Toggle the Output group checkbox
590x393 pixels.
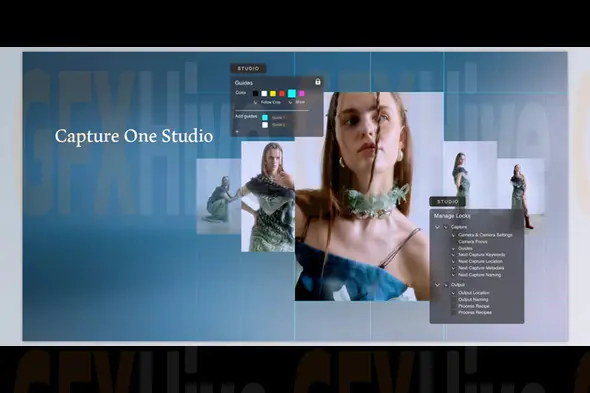(446, 285)
